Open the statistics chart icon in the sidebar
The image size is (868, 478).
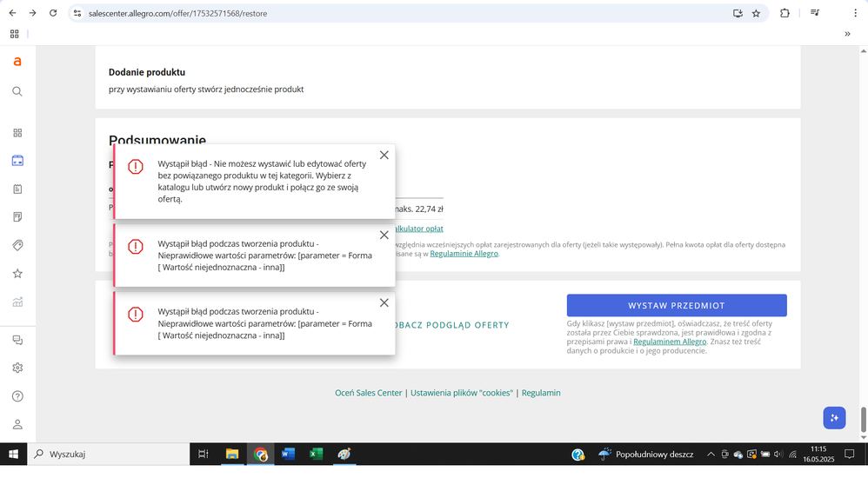17,302
